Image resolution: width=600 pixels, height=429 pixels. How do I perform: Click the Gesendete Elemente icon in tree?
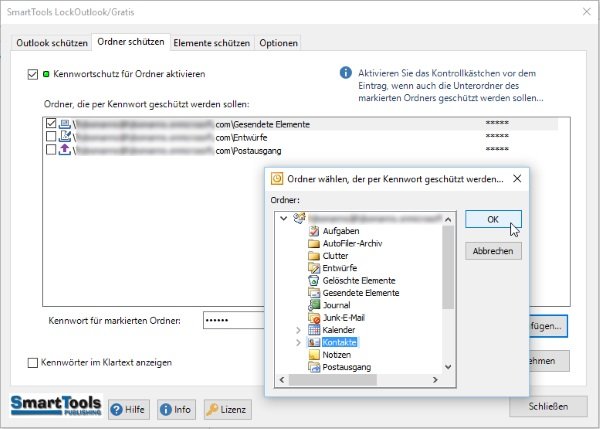coord(314,293)
